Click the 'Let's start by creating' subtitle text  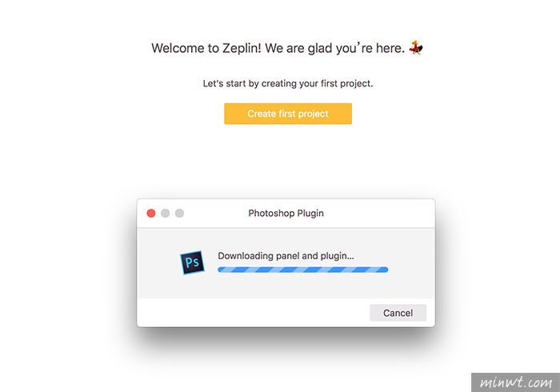[x=288, y=83]
